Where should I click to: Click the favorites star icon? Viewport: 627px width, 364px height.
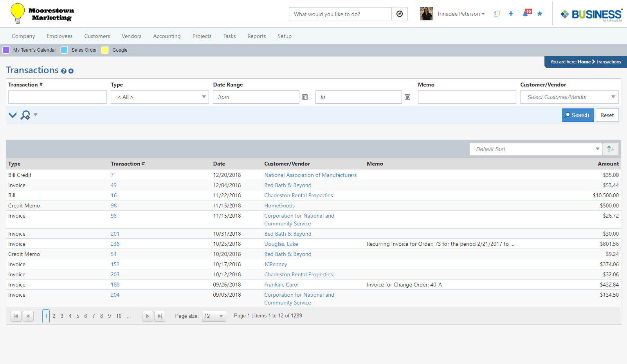tap(540, 14)
